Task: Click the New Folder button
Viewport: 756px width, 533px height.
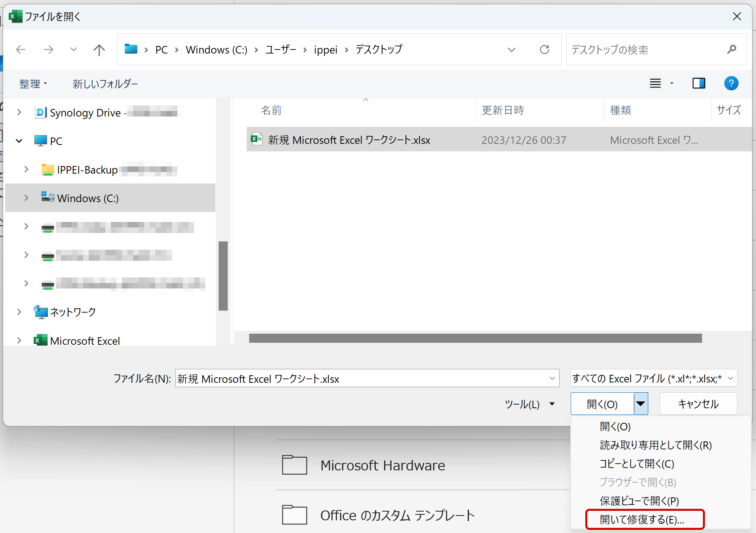Action: coord(105,84)
